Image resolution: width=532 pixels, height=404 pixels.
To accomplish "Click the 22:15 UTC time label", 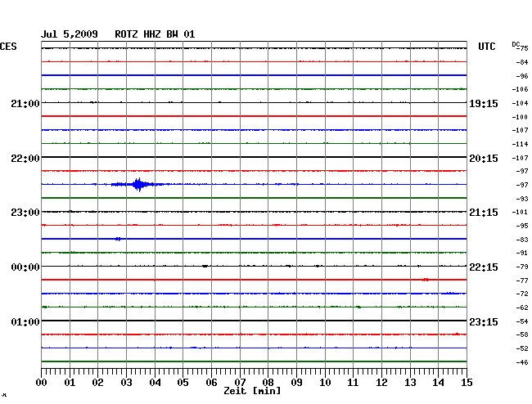I will point(484,267).
